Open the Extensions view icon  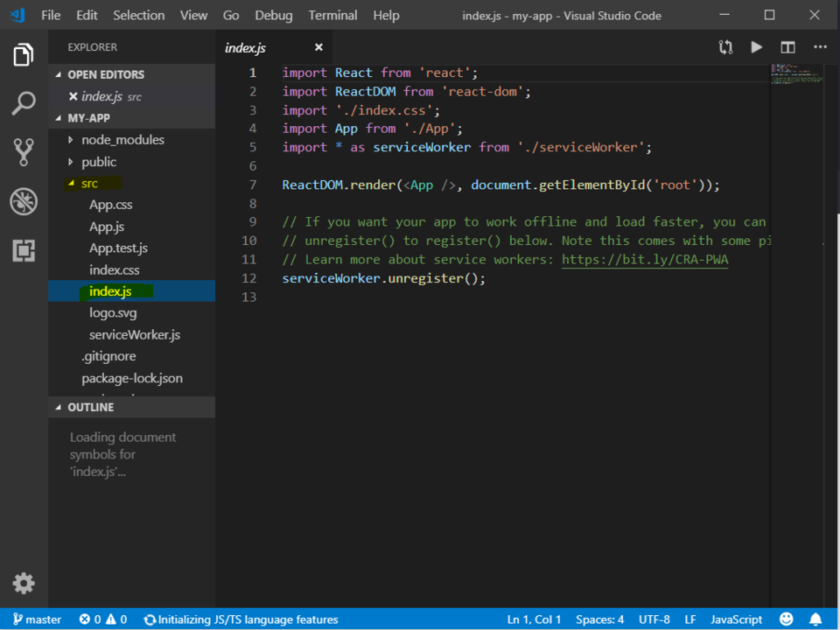coord(24,250)
